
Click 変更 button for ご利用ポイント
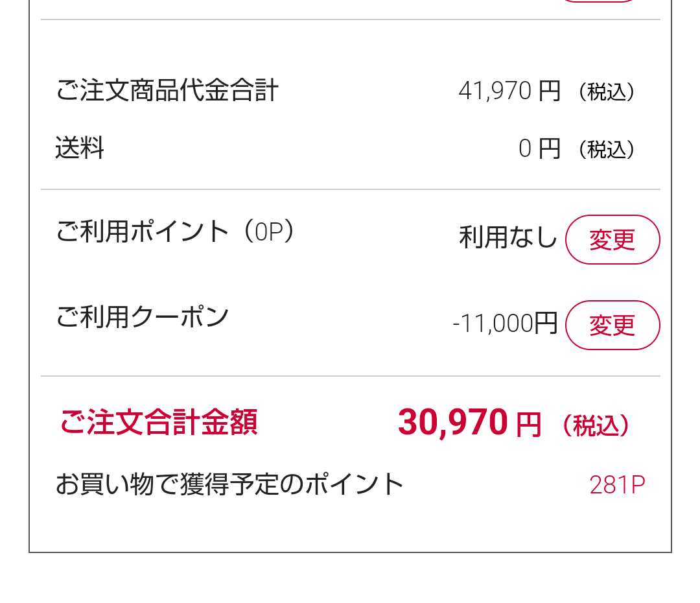tap(612, 240)
